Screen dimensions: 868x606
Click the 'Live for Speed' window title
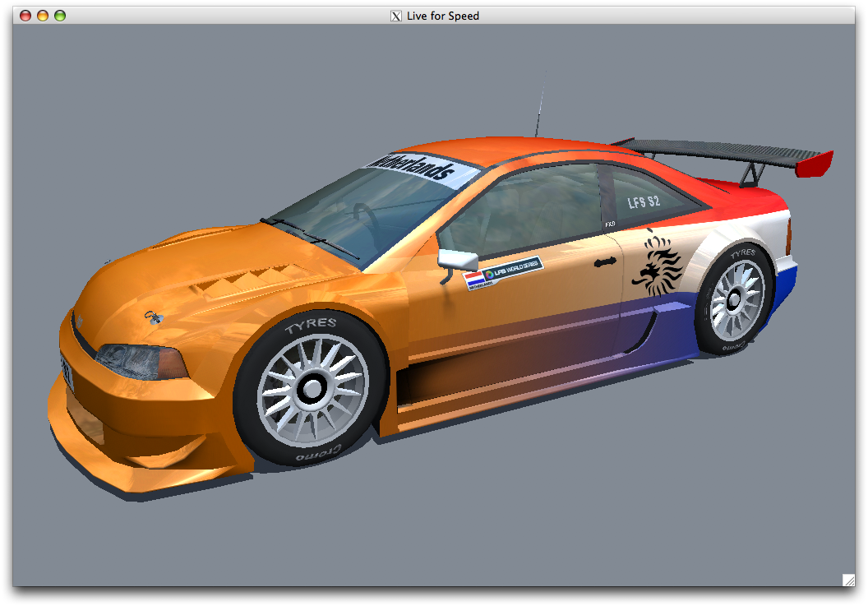click(x=443, y=16)
